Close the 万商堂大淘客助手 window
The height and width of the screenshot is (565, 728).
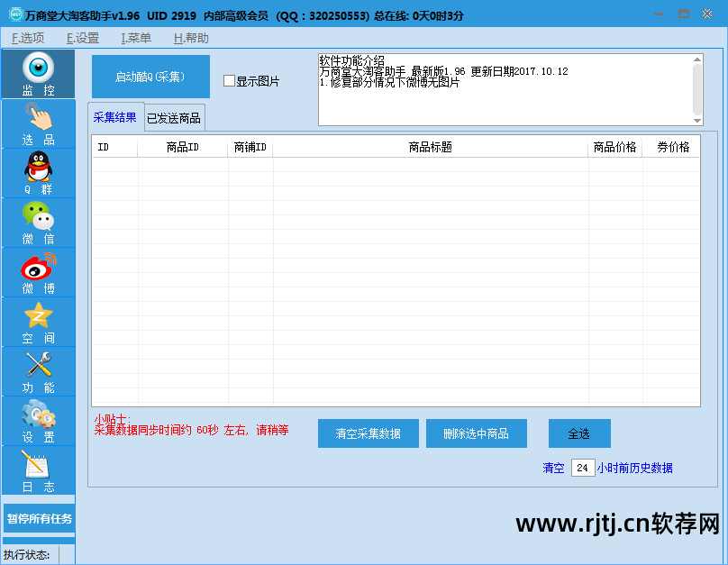707,14
